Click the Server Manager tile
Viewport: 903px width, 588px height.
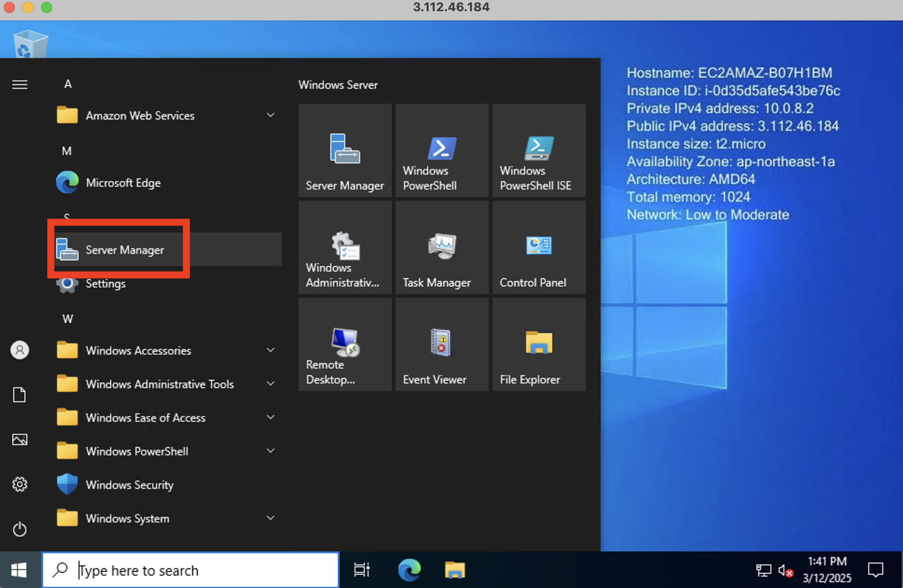[x=345, y=150]
